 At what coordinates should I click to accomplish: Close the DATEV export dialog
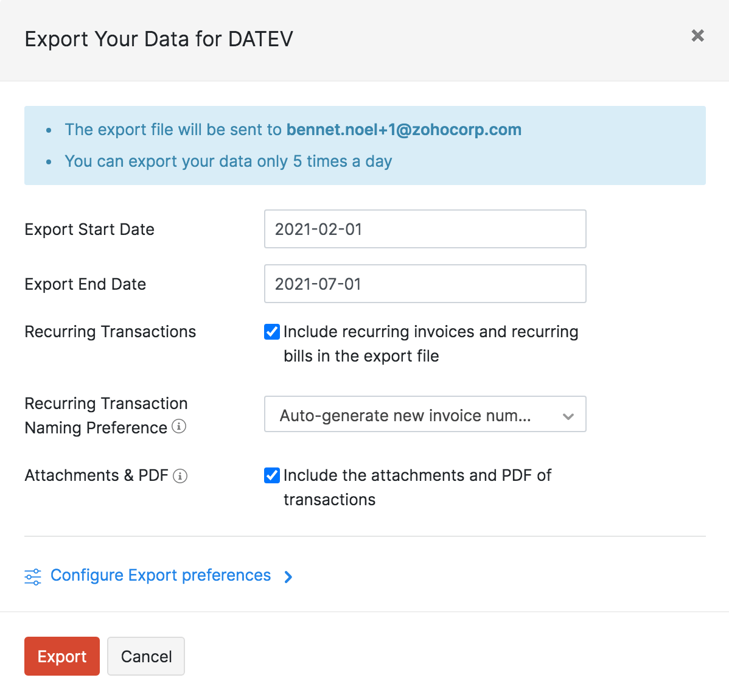click(697, 36)
